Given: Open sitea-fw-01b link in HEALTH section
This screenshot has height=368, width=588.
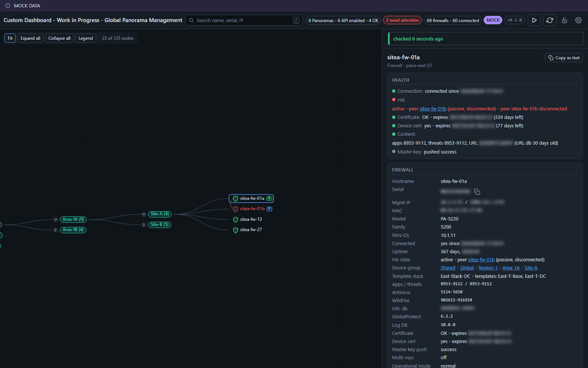Looking at the screenshot, I should point(433,109).
